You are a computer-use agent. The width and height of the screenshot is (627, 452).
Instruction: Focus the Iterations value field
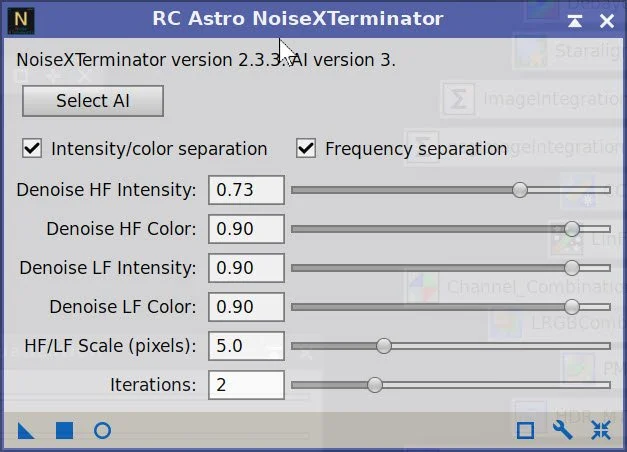click(x=246, y=385)
